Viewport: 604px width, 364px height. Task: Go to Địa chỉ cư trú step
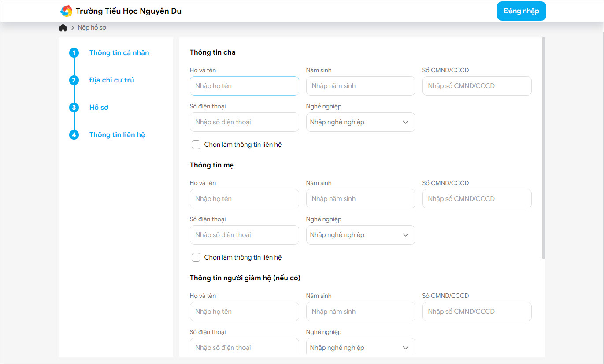[111, 80]
